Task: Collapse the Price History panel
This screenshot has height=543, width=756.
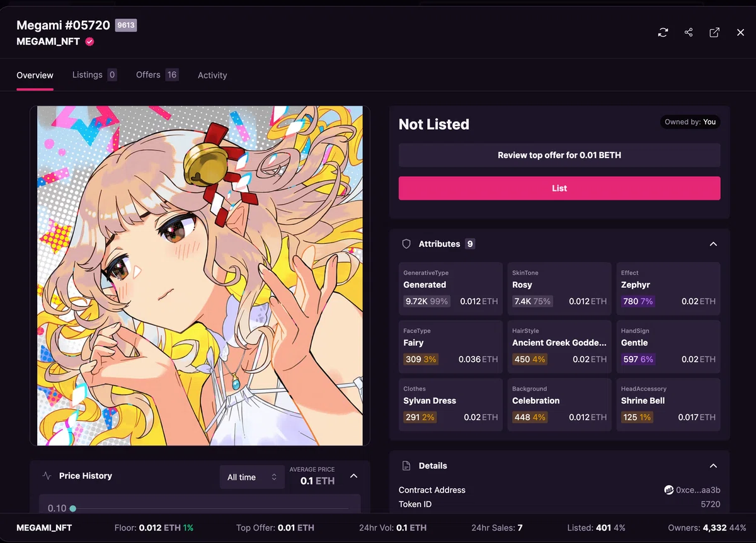Action: click(353, 476)
